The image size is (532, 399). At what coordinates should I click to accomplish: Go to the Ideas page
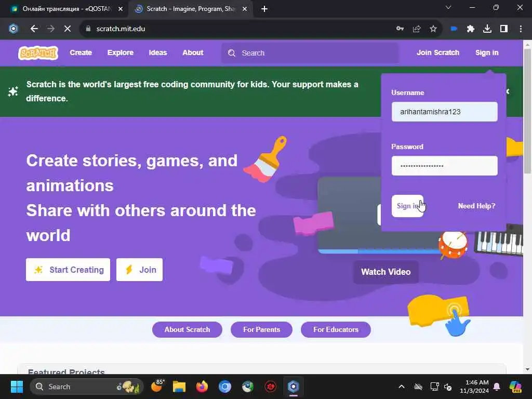tap(158, 52)
